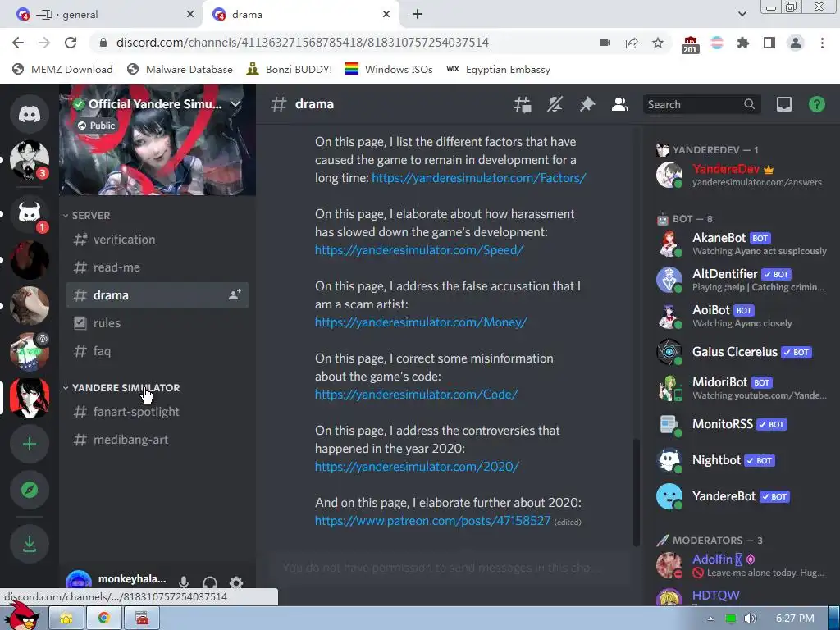
Task: Open Chrome from the taskbar
Action: (104, 619)
